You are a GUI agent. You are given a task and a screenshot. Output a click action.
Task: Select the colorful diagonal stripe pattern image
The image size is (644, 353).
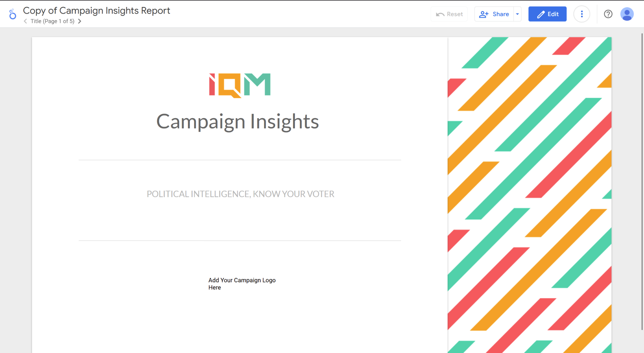coord(529,195)
